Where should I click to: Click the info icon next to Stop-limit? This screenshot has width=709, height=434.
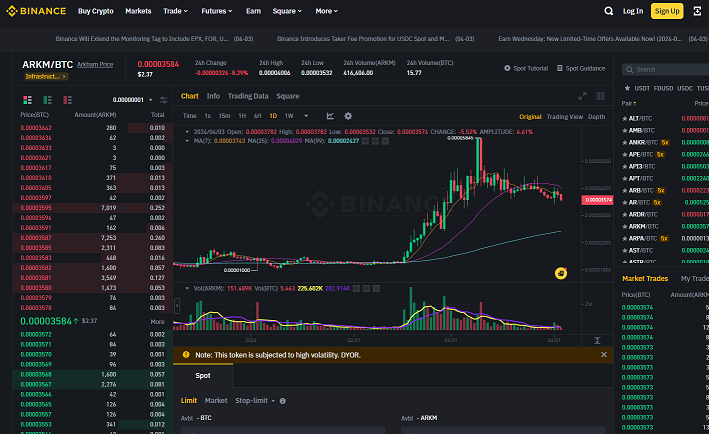click(x=283, y=401)
